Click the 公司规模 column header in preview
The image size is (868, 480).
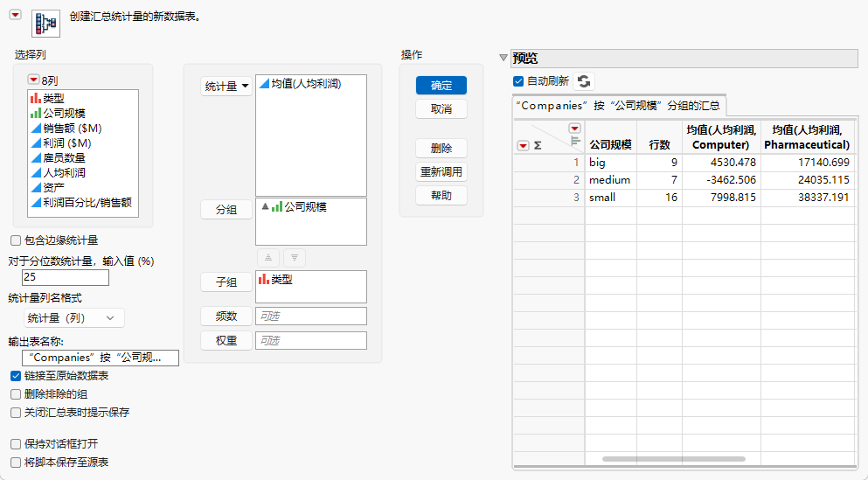611,137
